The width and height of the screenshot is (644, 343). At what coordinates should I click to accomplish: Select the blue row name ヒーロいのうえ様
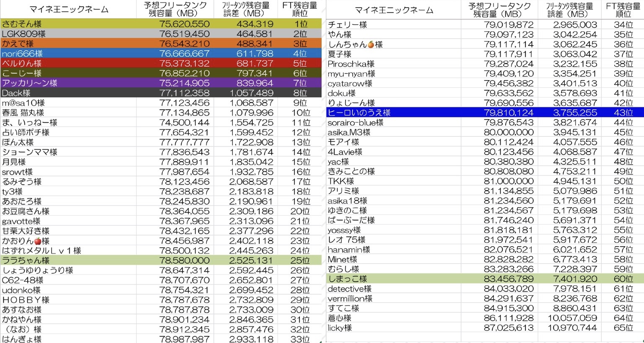pyautogui.click(x=359, y=113)
